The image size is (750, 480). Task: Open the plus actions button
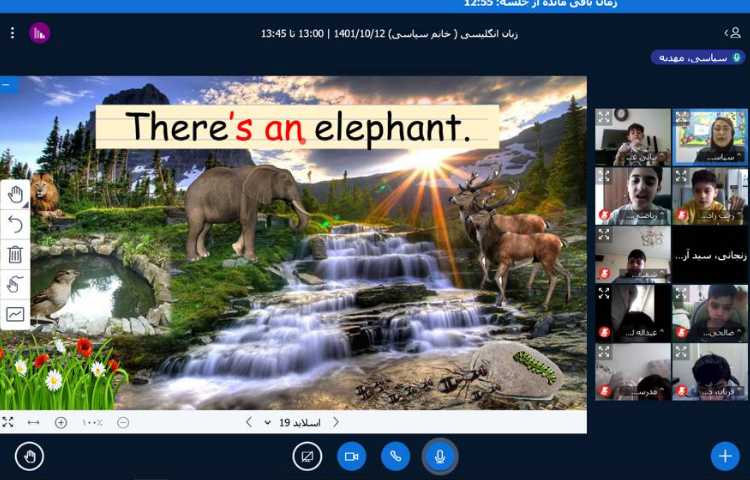click(724, 456)
